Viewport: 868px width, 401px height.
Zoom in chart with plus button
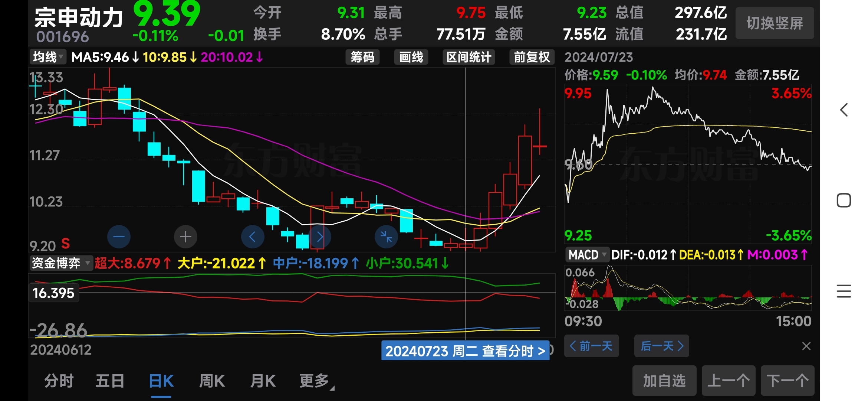point(185,237)
